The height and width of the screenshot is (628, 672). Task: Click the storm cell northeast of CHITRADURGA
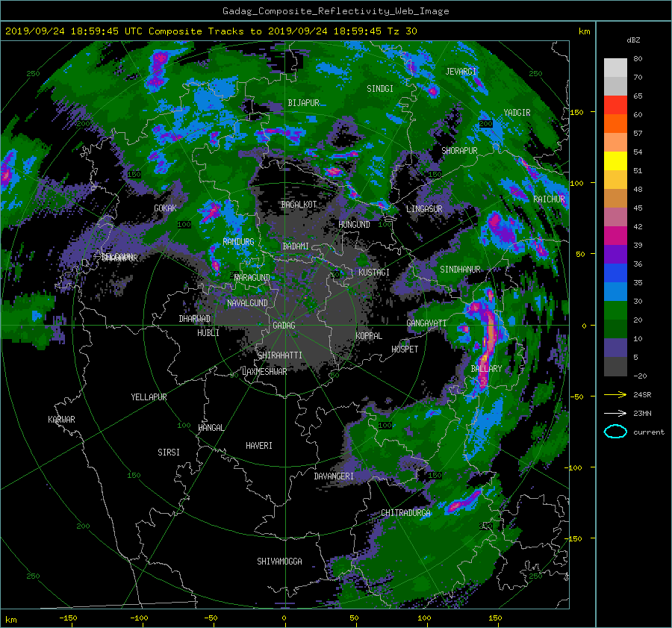(x=463, y=502)
